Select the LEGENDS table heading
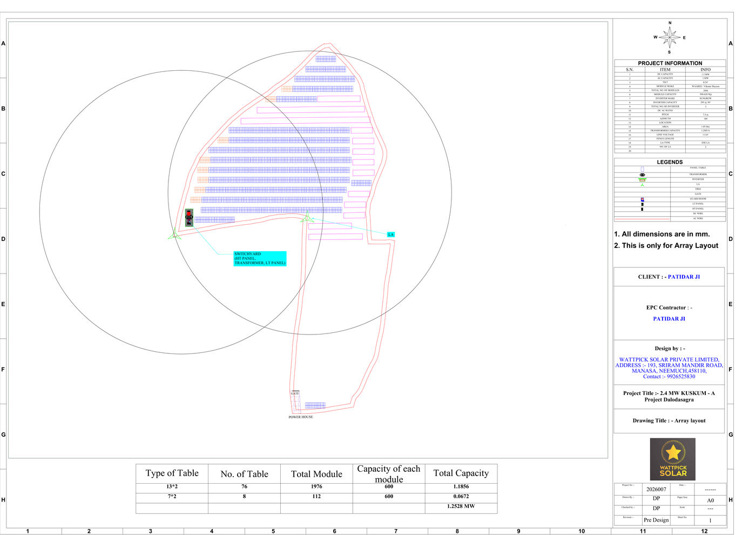 670,162
